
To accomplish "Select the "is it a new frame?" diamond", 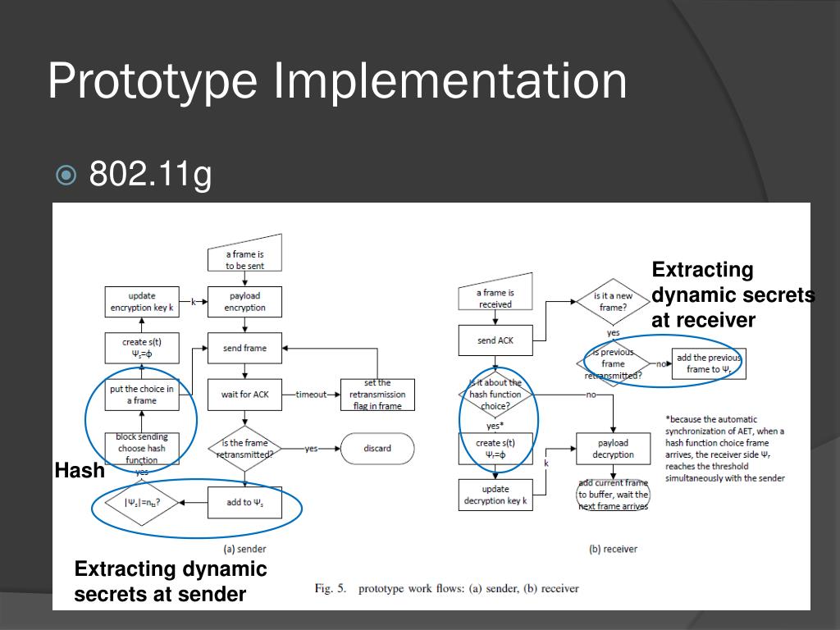I will pyautogui.click(x=614, y=302).
